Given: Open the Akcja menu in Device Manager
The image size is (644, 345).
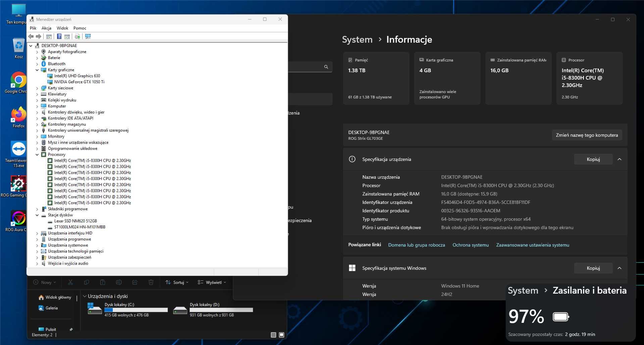Looking at the screenshot, I should [46, 28].
